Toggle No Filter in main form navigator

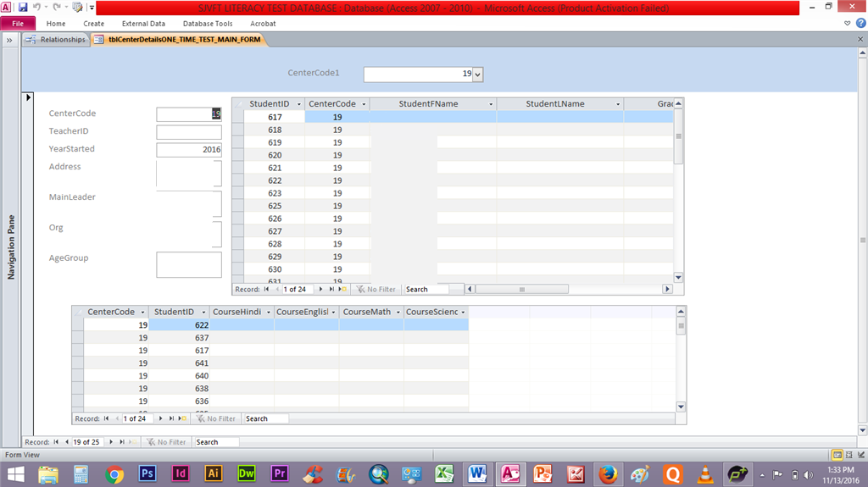(x=167, y=441)
